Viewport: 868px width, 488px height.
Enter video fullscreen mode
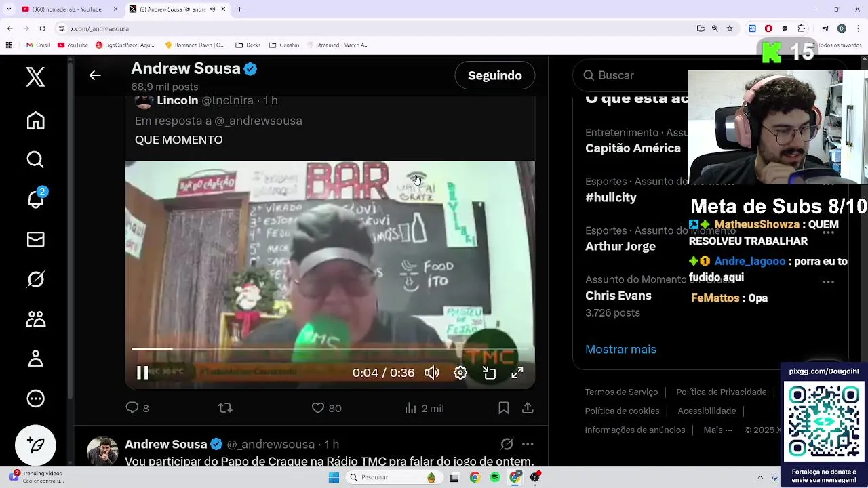pyautogui.click(x=517, y=373)
